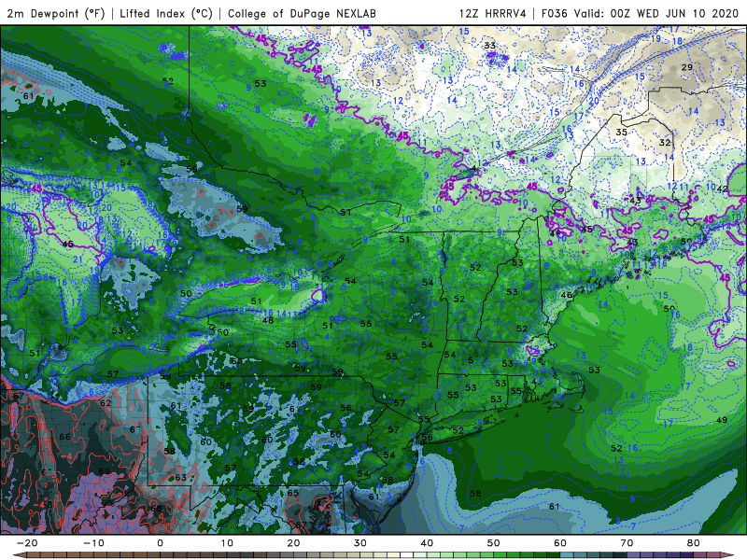Click the black "35" dewpoint value on the map

tap(621, 133)
